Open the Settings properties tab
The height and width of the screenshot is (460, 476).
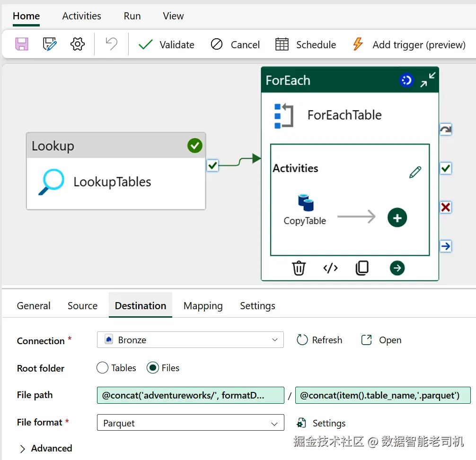point(257,306)
